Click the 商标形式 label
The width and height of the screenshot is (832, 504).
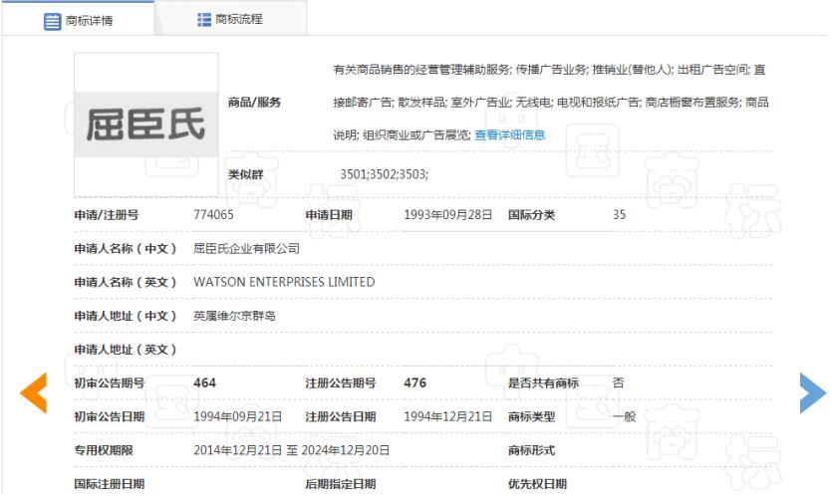point(532,450)
